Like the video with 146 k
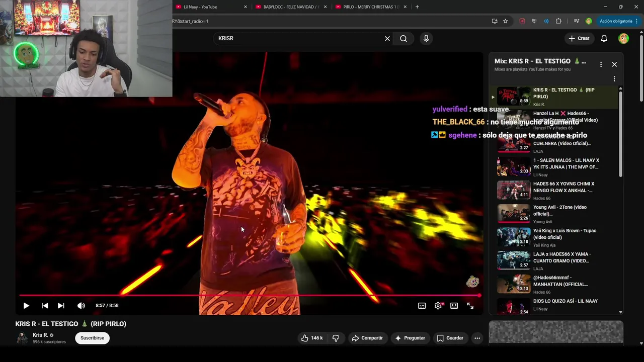644x362 pixels. [x=312, y=338]
